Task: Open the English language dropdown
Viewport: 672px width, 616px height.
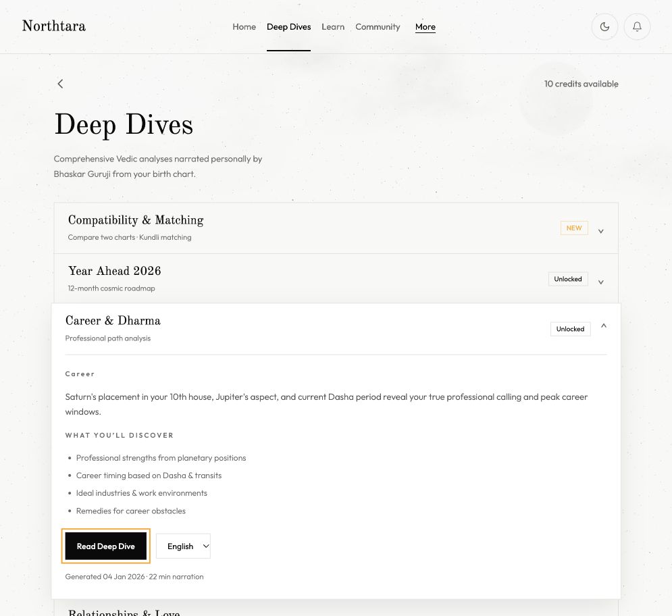Action: [184, 546]
